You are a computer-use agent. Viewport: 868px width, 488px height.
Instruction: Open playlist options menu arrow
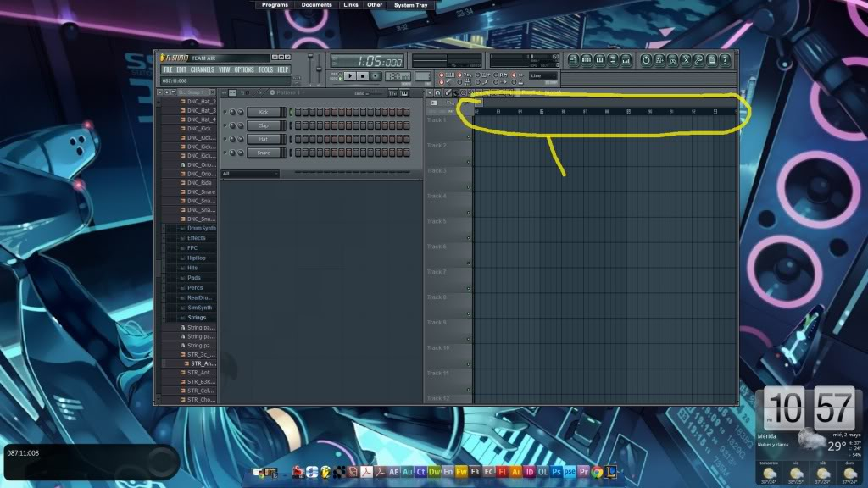[429, 93]
